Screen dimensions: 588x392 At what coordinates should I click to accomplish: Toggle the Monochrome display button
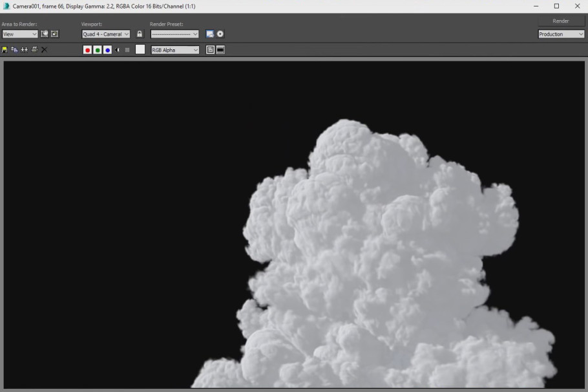(x=127, y=50)
